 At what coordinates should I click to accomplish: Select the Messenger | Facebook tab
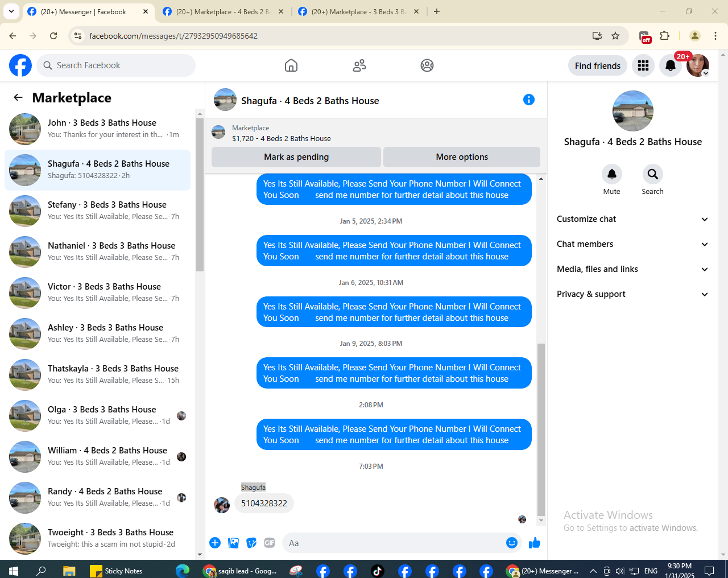click(88, 11)
